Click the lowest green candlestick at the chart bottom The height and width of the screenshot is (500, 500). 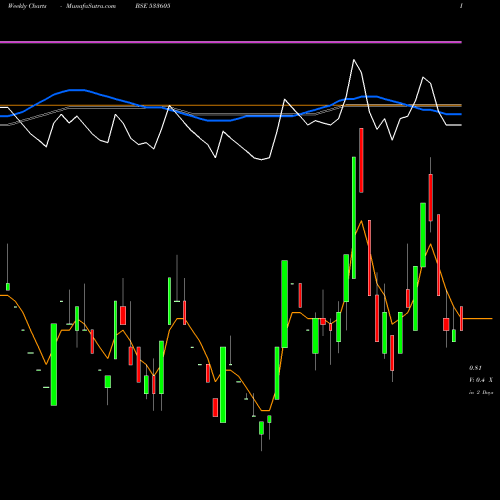(261, 428)
